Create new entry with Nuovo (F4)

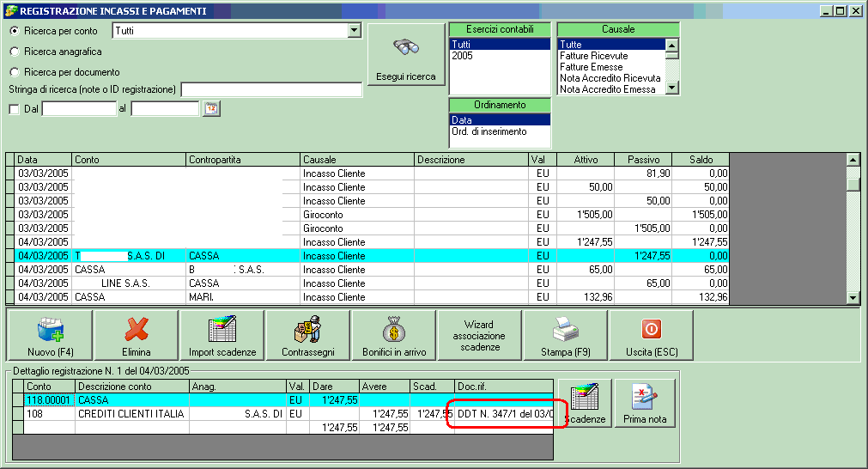51,336
